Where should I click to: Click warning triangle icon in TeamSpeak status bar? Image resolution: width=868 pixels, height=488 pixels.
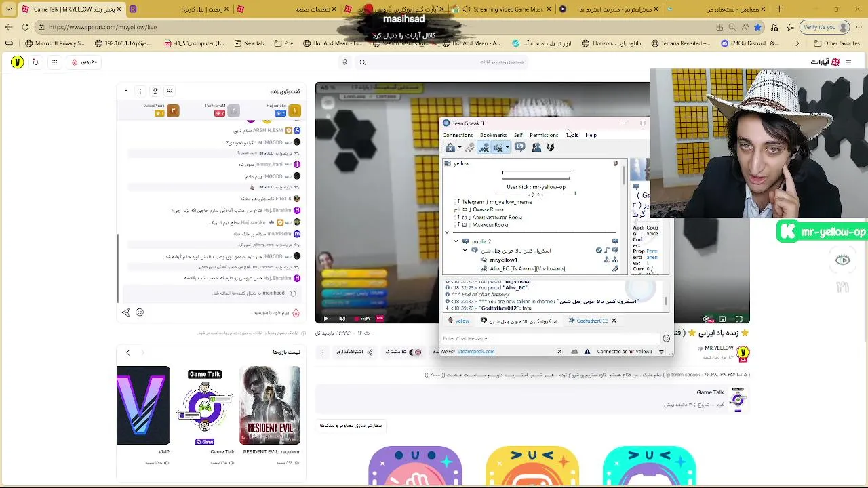tap(587, 352)
